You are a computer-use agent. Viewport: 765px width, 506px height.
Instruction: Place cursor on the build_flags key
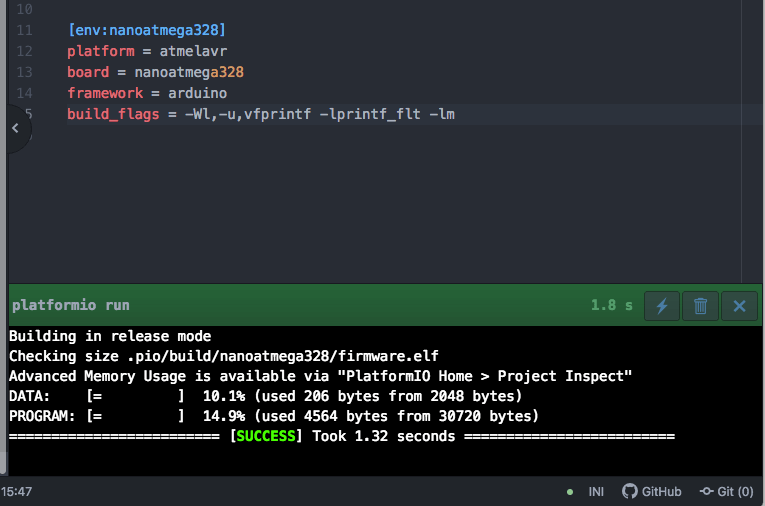click(113, 114)
